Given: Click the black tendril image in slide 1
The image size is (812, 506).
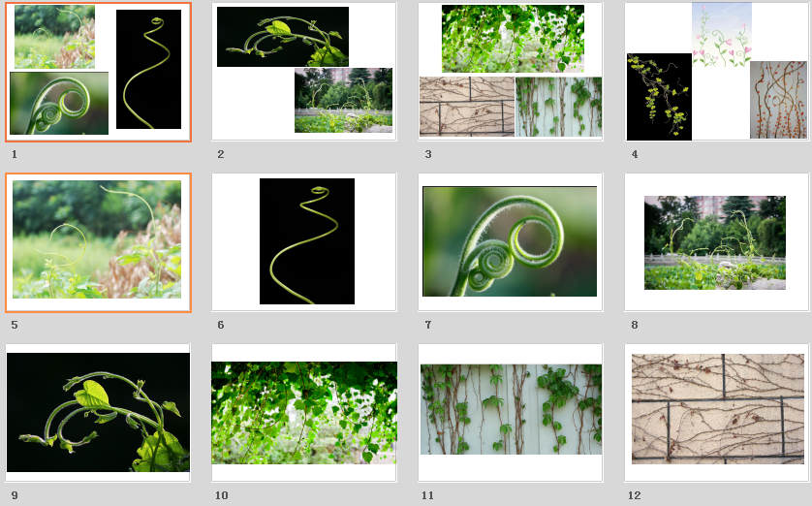Looking at the screenshot, I should pyautogui.click(x=148, y=70).
